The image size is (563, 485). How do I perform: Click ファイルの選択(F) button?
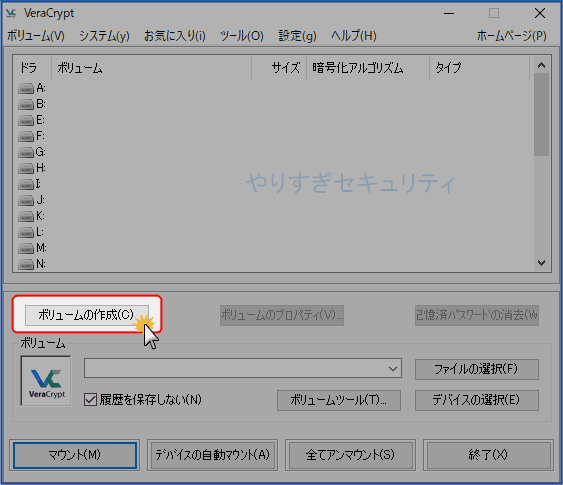pyautogui.click(x=476, y=369)
